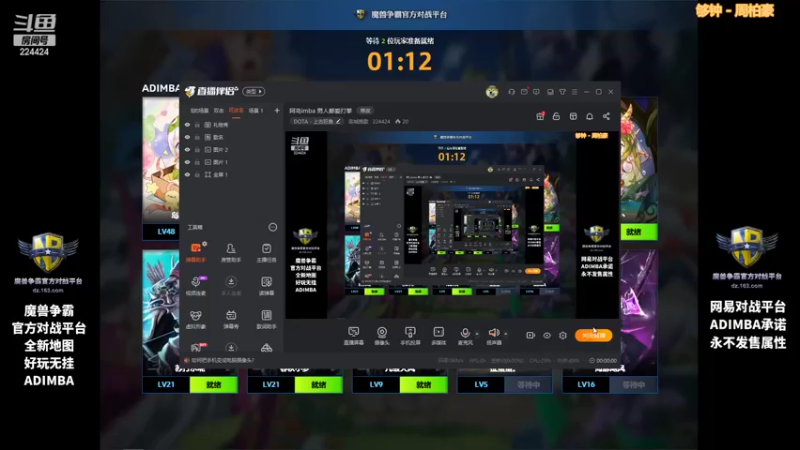Open the hamburger menu in title bar

[574, 92]
